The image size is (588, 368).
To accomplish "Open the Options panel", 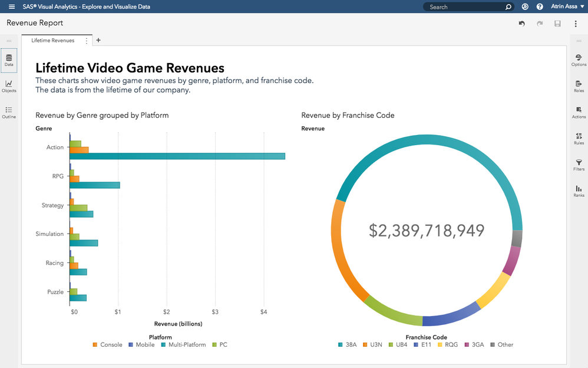I will coord(579,60).
